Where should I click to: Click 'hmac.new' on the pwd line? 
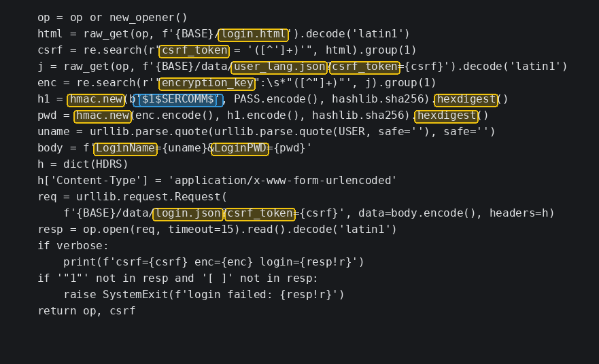click(x=103, y=116)
